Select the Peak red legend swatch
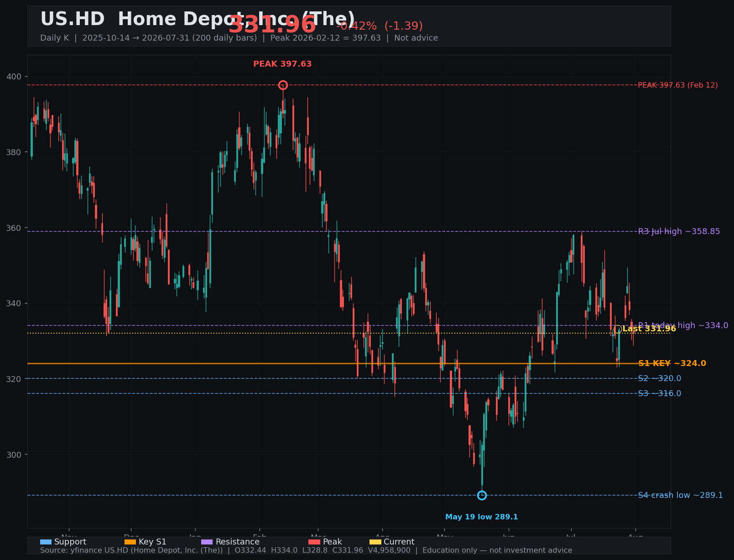 tap(314, 542)
